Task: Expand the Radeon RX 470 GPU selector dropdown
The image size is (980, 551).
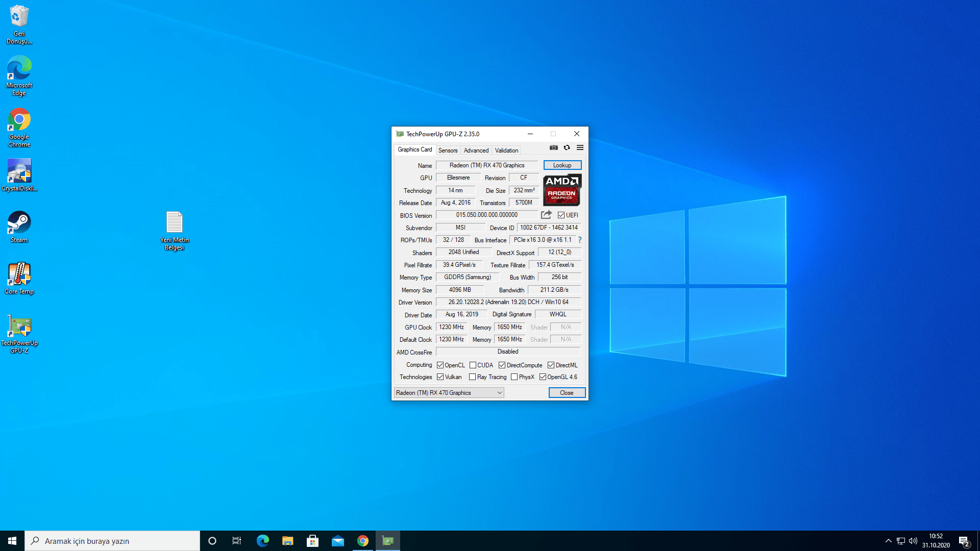Action: pos(499,393)
